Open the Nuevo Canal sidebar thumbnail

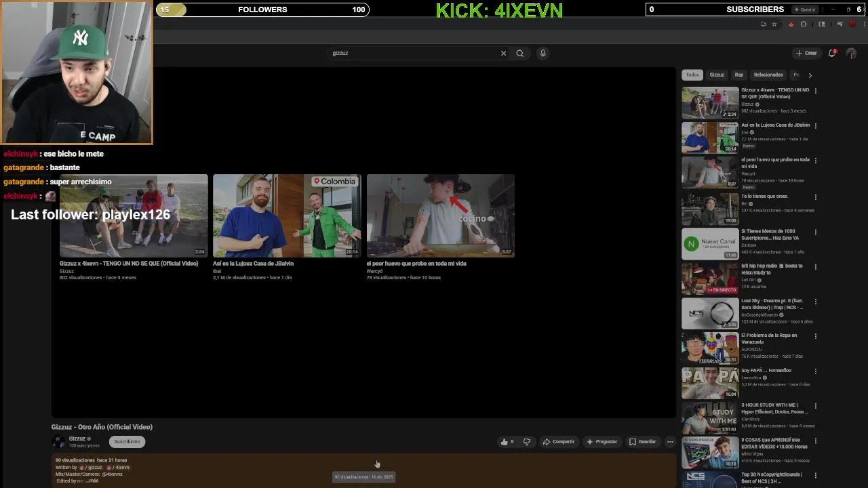[x=710, y=243]
